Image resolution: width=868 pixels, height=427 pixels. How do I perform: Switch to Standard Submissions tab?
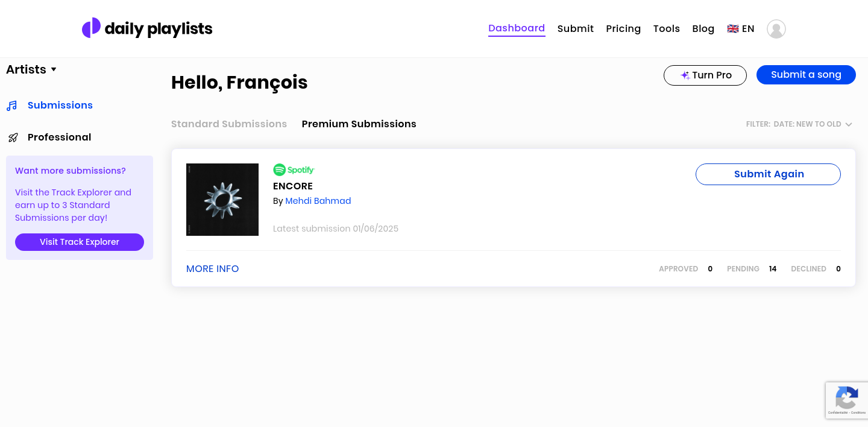click(x=229, y=124)
